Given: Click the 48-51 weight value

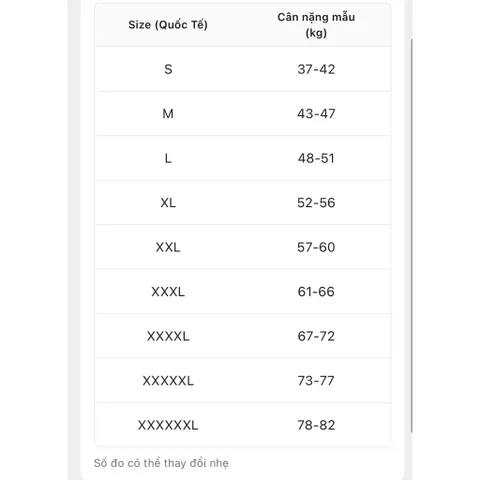Looking at the screenshot, I should point(316,158).
